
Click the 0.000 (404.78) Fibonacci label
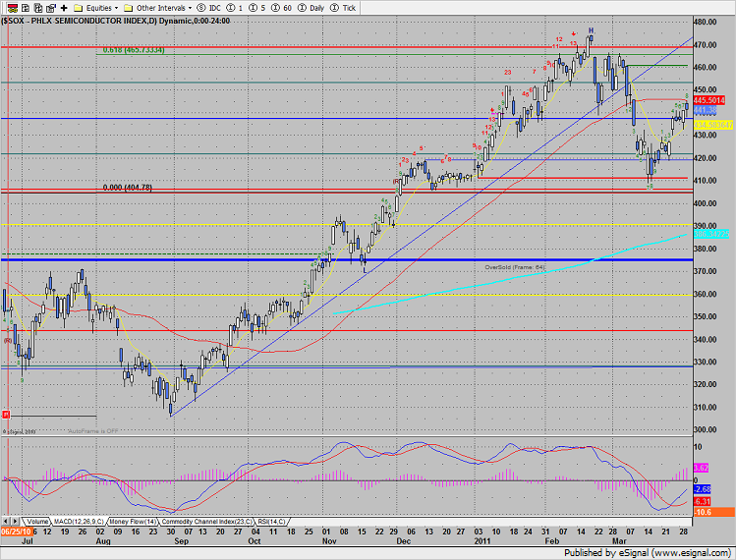[x=127, y=188]
